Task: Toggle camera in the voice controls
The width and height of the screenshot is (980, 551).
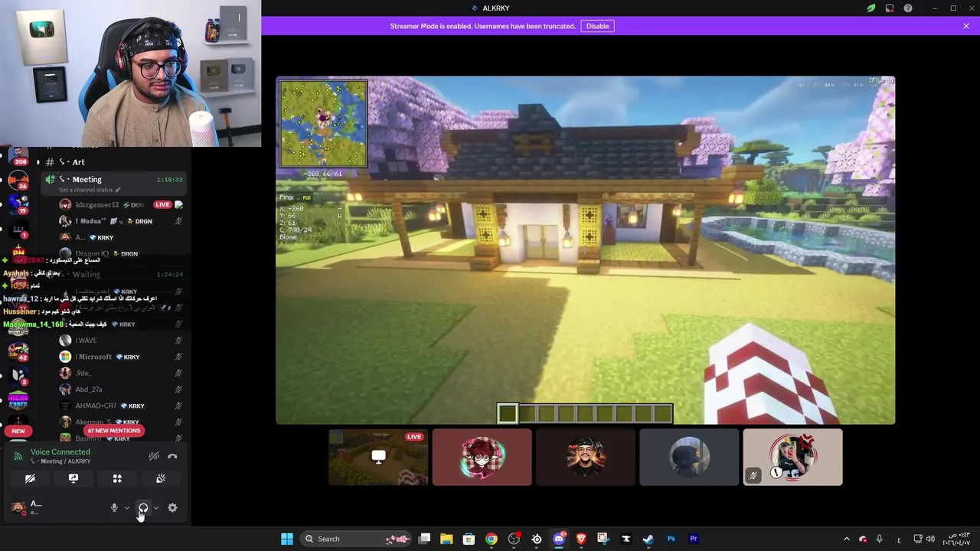Action: coord(30,478)
